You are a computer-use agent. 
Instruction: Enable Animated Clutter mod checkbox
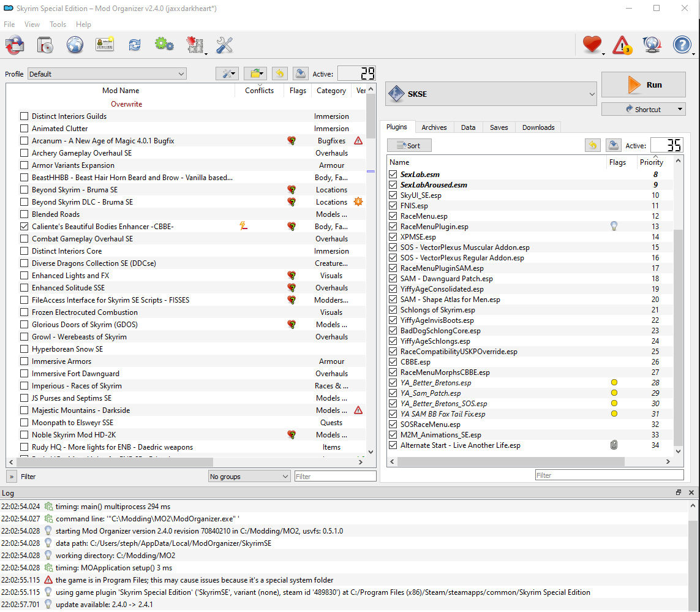tap(24, 129)
